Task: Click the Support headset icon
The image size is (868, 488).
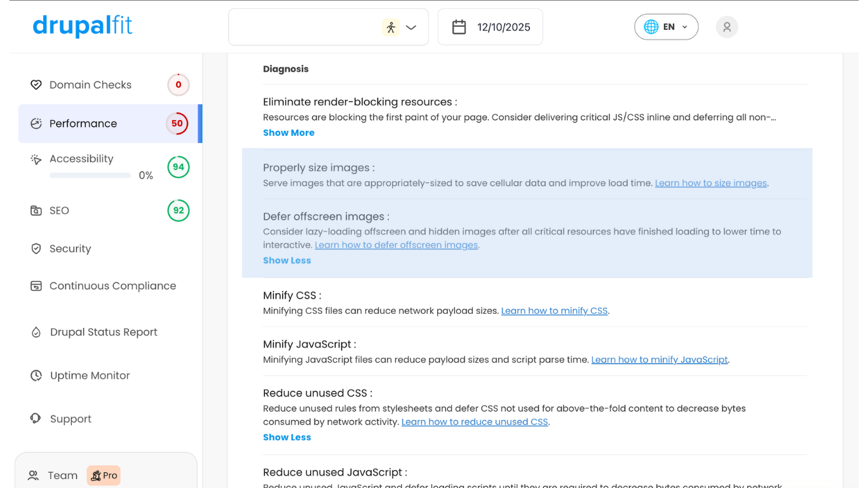Action: pos(36,419)
